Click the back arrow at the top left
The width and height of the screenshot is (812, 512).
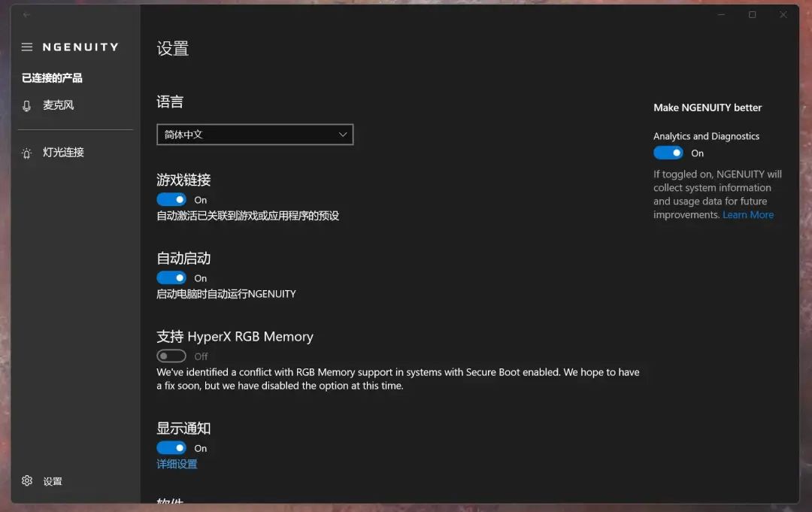click(27, 15)
